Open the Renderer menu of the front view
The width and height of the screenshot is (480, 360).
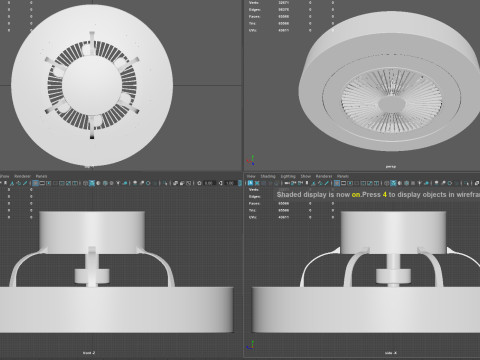23,176
